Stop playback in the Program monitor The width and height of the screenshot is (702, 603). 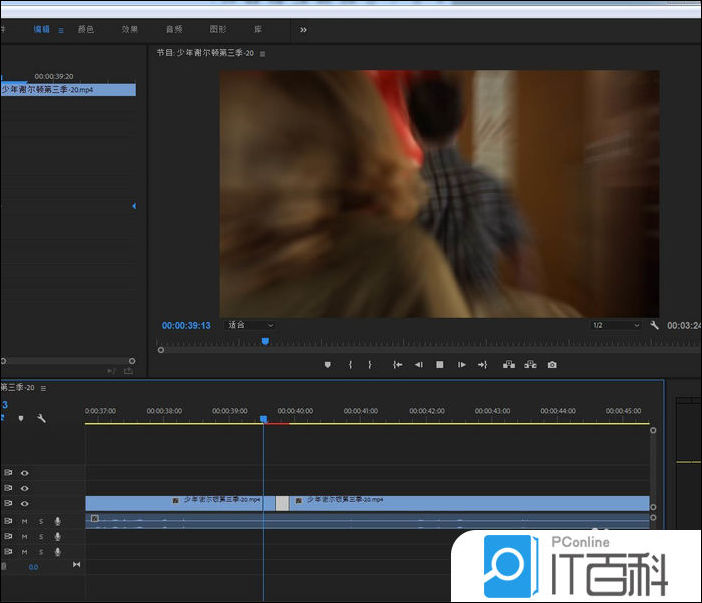[x=439, y=365]
